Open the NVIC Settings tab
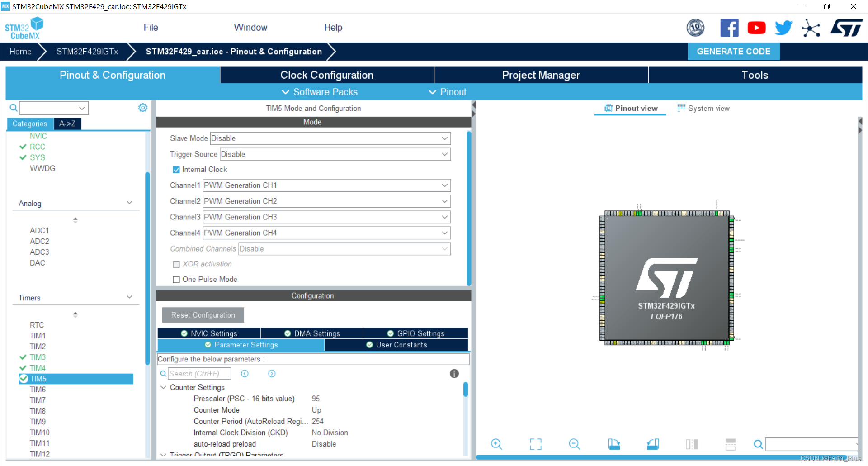 [x=209, y=333]
